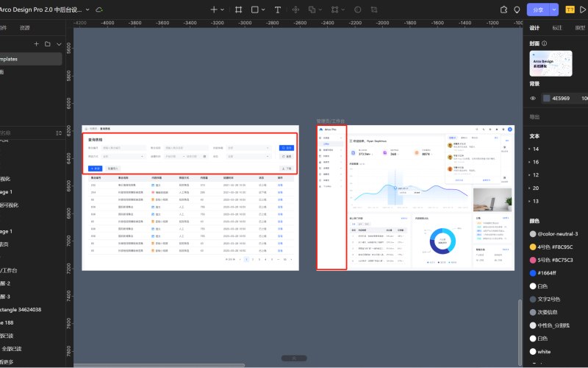Viewport: 588px width, 368px height.
Task: Click the Arco Design Pro file title
Action: [x=40, y=10]
